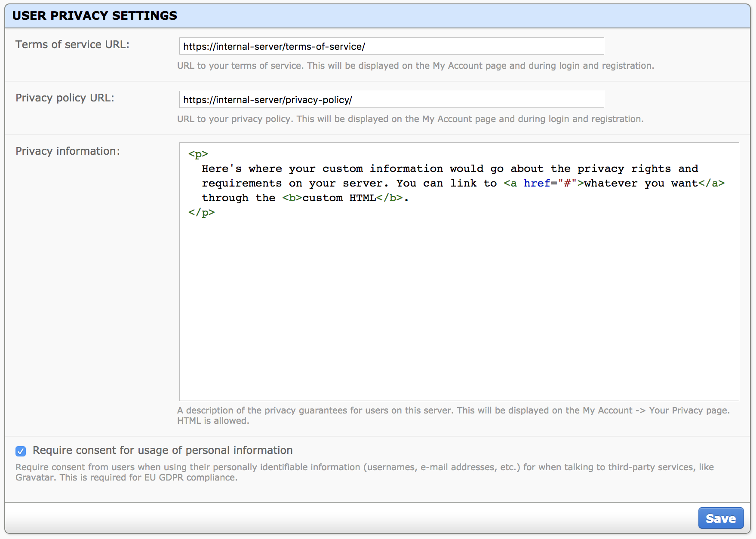The image size is (756, 539).
Task: Click the 'Require consent for usage of personal information' label
Action: 163,450
